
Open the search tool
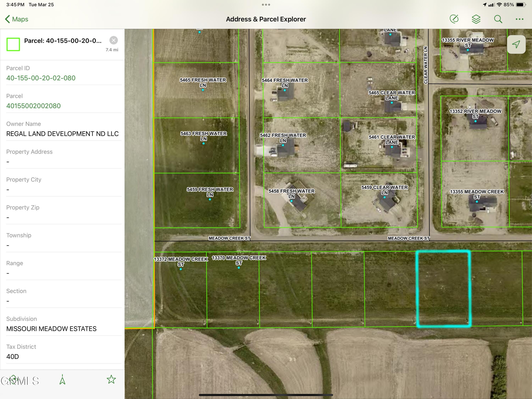[498, 19]
